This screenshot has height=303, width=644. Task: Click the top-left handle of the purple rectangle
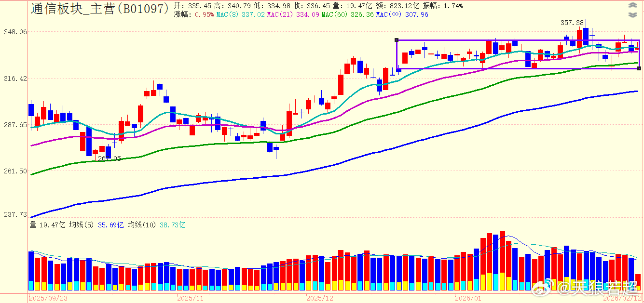[397, 40]
